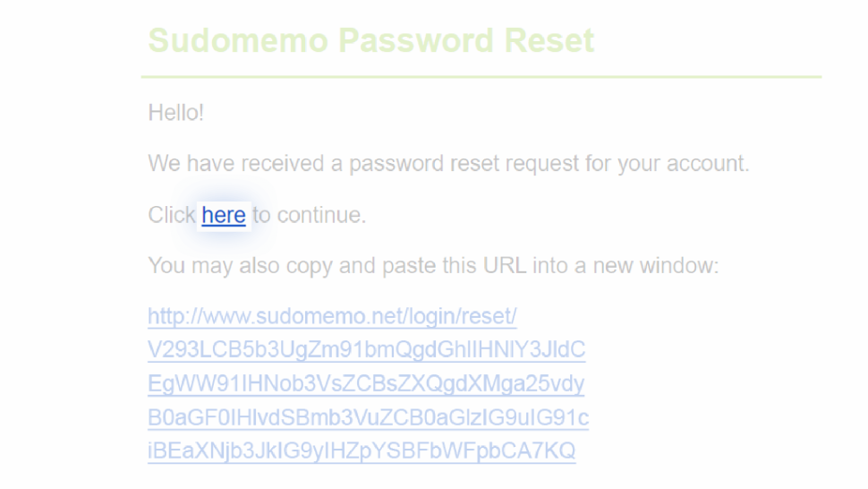This screenshot has height=489, width=868.
Task: Click the "here" link to continue
Action: tap(224, 215)
